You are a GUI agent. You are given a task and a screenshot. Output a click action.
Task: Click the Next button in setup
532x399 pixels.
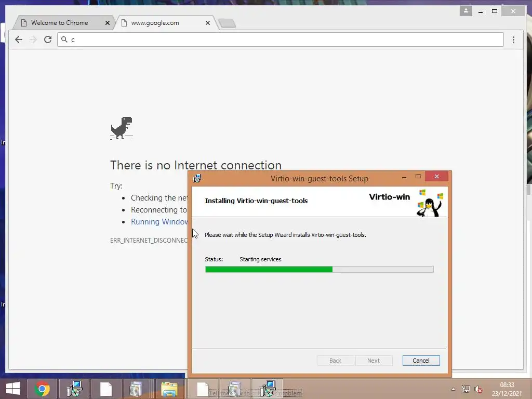(x=374, y=361)
